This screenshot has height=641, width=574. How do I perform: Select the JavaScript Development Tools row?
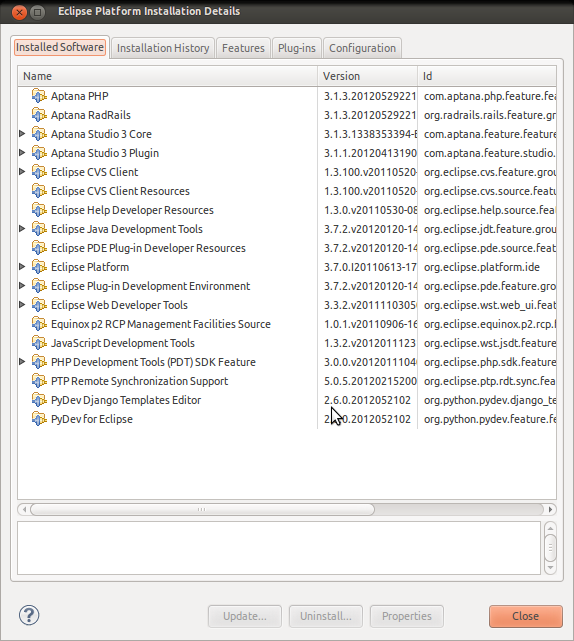coord(287,343)
